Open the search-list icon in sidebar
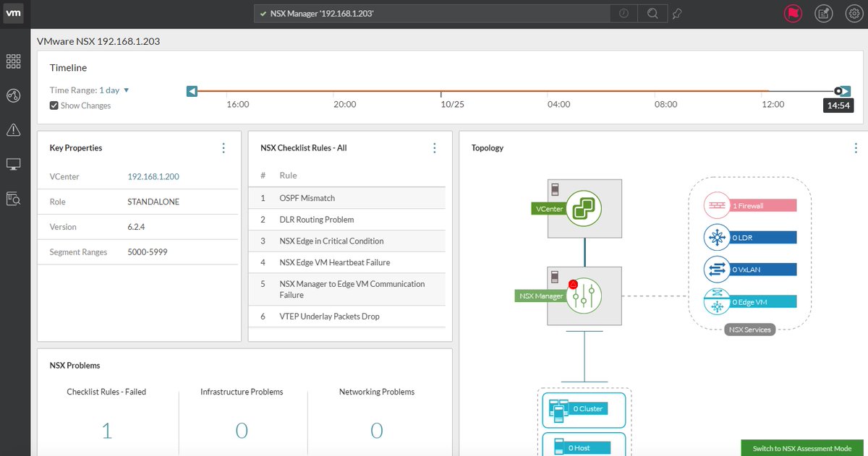The width and height of the screenshot is (868, 456). tap(14, 199)
